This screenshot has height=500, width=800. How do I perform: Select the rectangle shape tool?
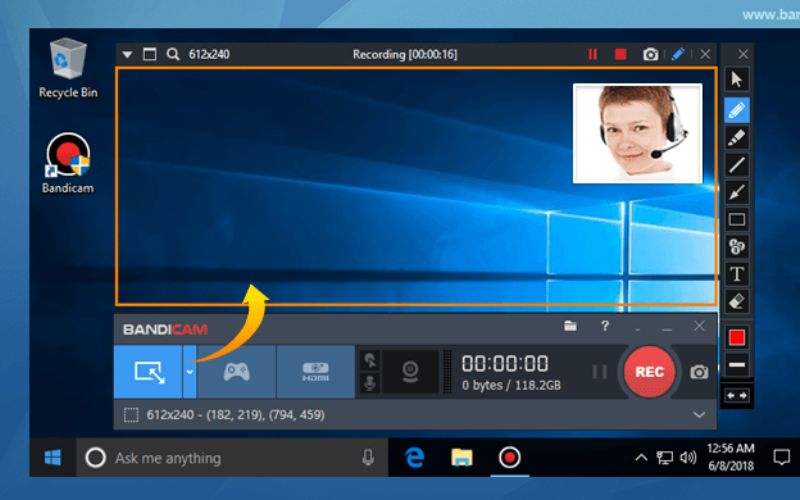737,220
